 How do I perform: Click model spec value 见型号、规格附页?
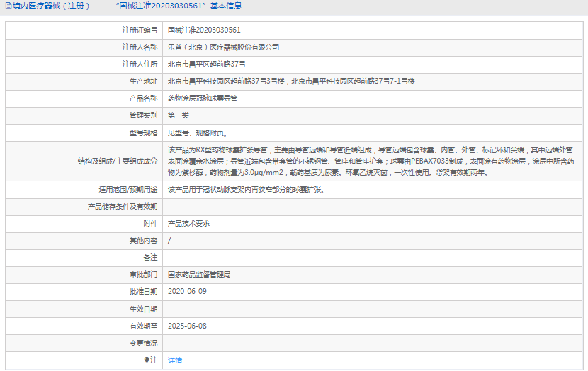198,133
